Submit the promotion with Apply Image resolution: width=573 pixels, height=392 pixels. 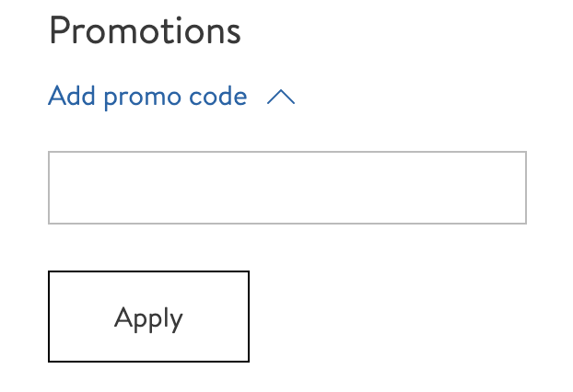(x=148, y=317)
